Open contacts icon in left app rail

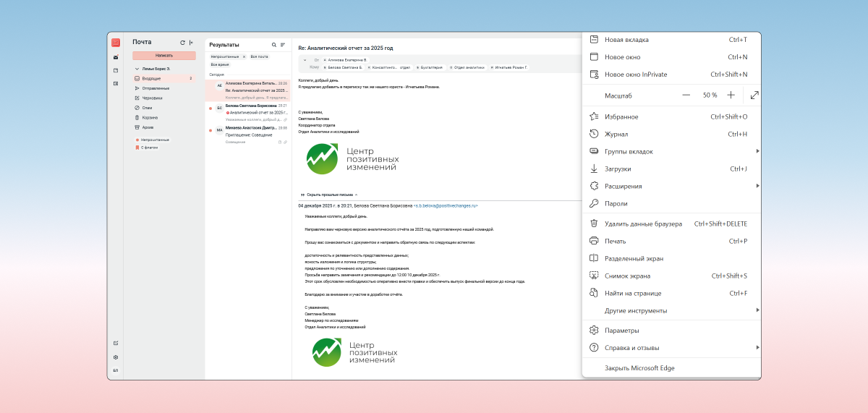coord(116,83)
